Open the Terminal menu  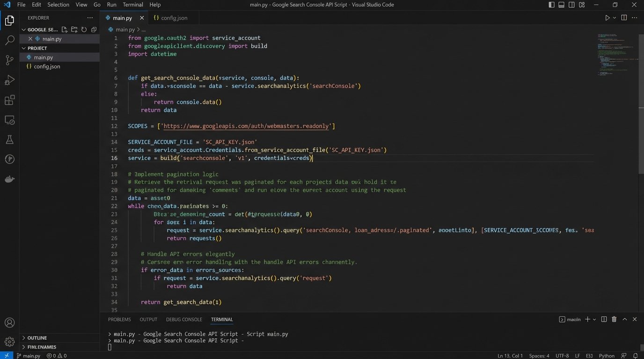pos(133,5)
